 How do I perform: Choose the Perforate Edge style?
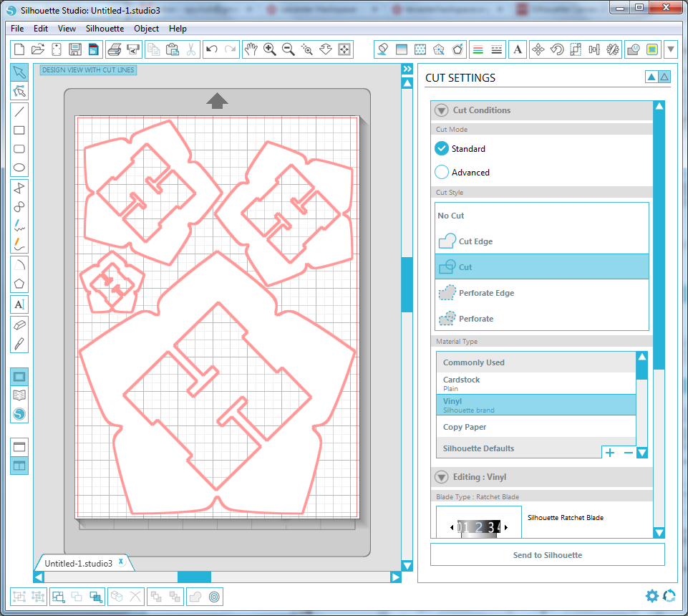pos(542,293)
